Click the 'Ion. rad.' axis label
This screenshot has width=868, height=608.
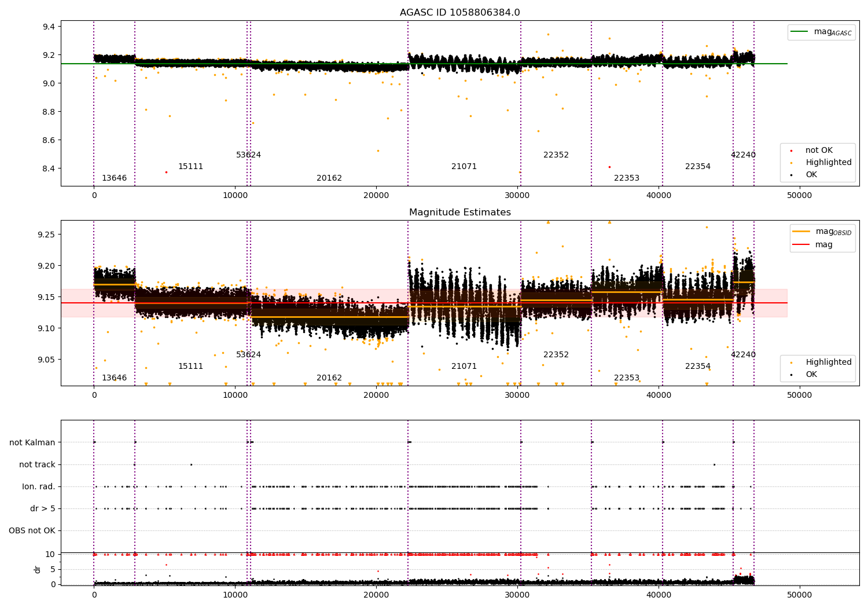point(39,486)
